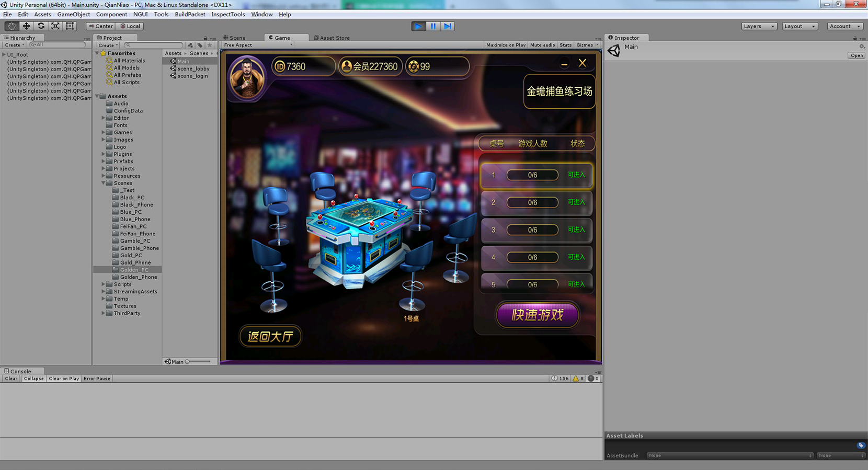Select the Golden_Phone scene folder

tap(138, 277)
